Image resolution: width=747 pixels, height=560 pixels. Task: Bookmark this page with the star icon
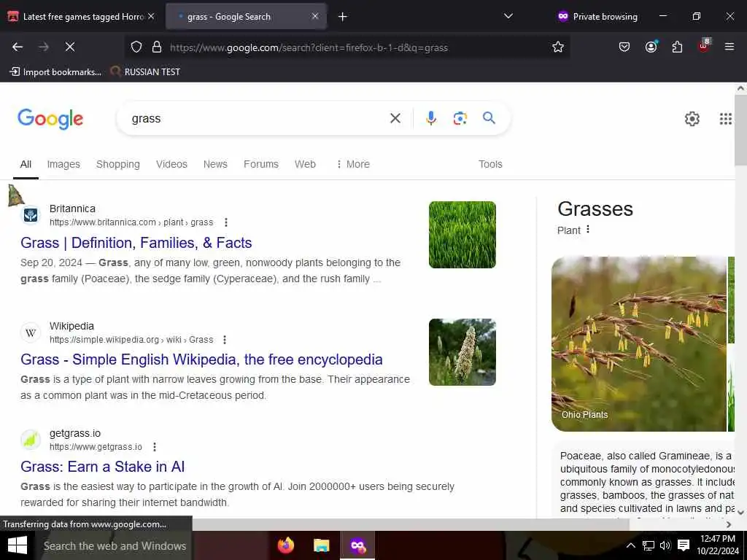coord(558,47)
